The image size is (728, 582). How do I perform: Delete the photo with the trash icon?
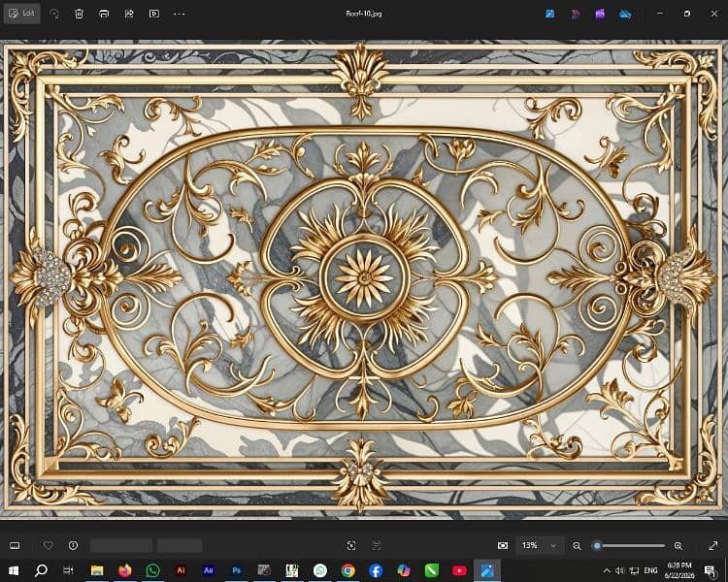pos(79,14)
